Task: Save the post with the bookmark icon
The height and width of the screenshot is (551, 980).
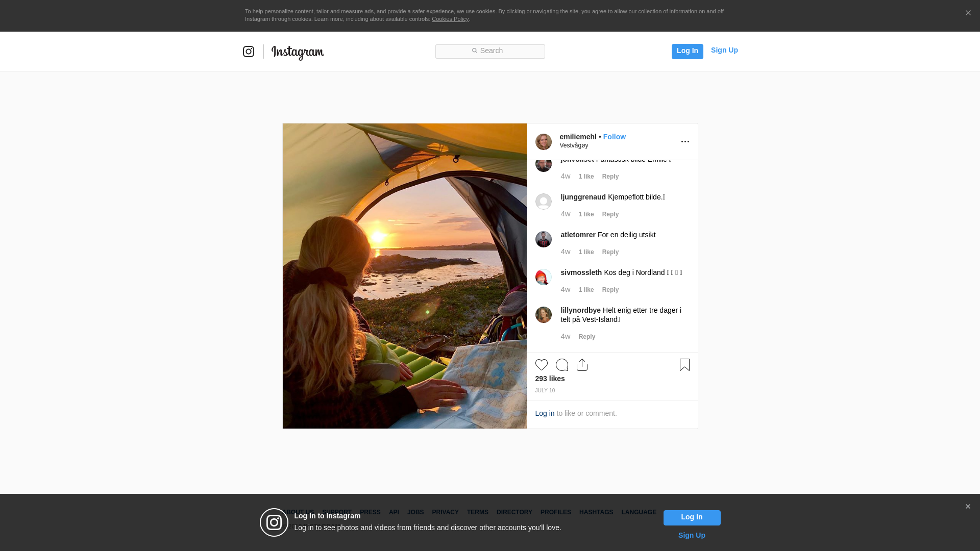Action: coord(684,365)
